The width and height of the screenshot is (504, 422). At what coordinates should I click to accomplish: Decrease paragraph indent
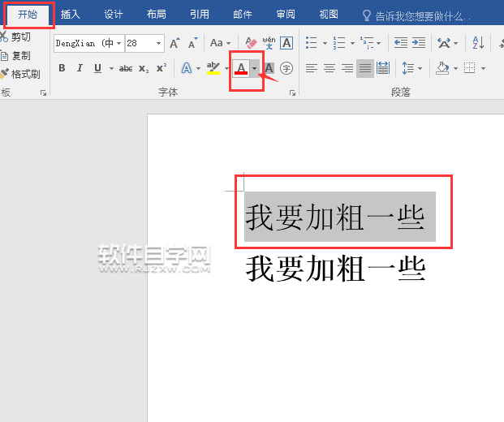tap(400, 43)
